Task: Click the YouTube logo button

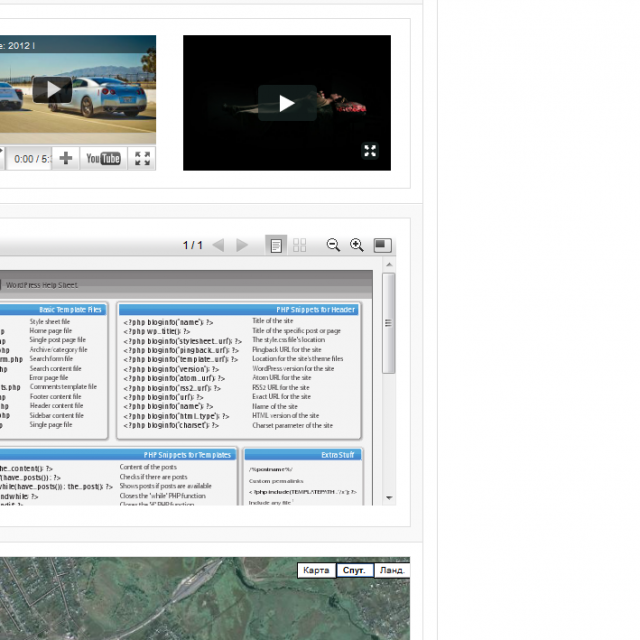Action: tap(103, 158)
